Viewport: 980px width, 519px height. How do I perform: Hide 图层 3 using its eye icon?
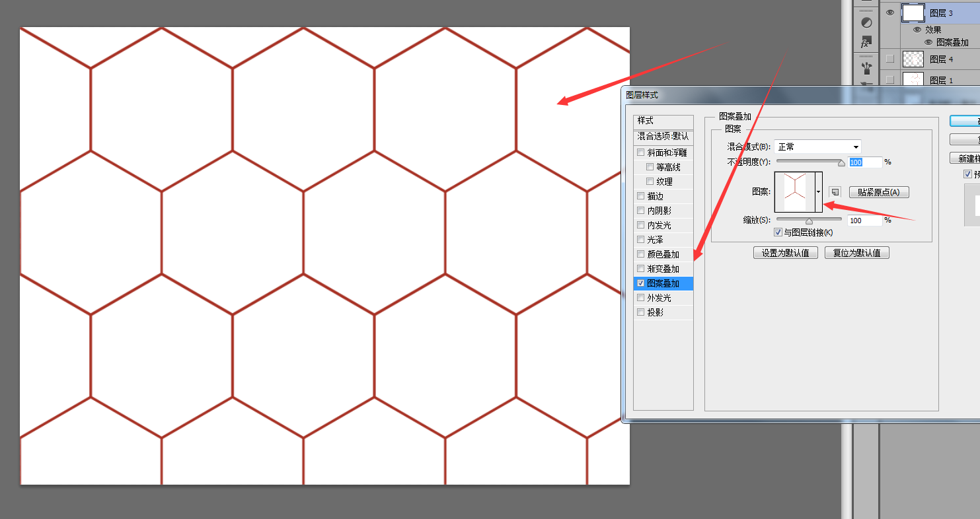tap(890, 13)
